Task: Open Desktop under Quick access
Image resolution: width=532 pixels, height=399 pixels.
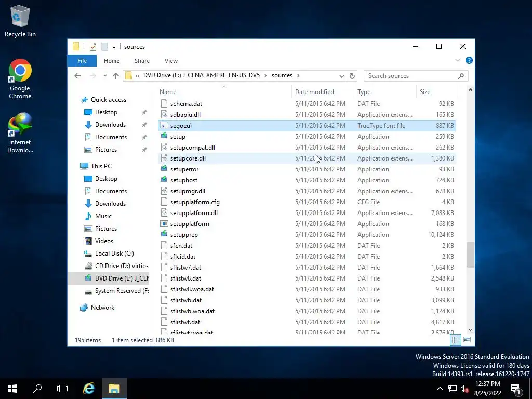Action: [x=106, y=112]
